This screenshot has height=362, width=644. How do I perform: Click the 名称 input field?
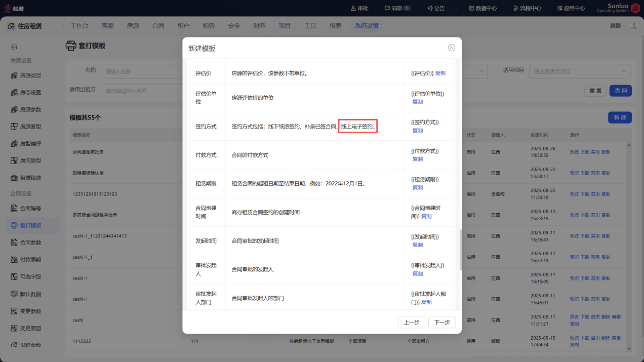pyautogui.click(x=142, y=71)
